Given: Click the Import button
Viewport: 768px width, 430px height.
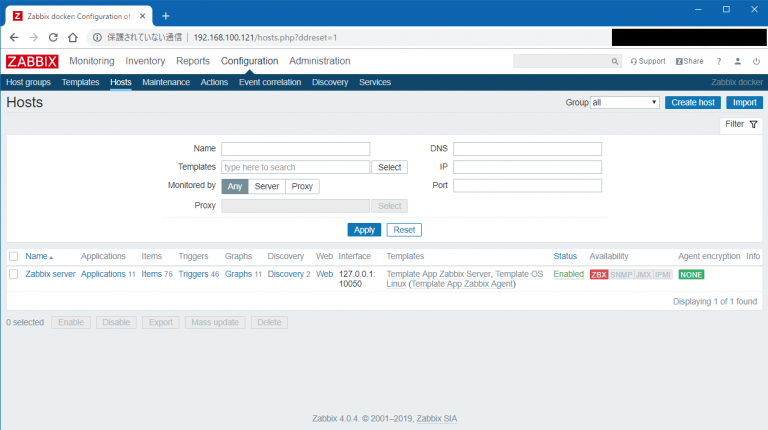Looking at the screenshot, I should 744,102.
